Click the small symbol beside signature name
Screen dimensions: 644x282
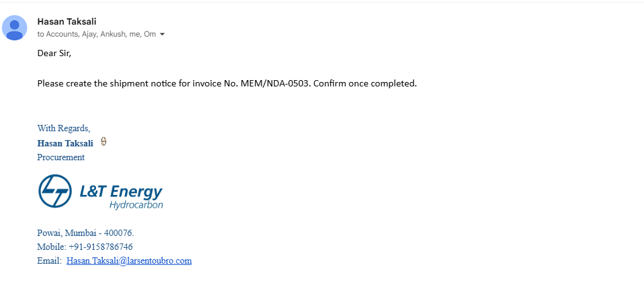(104, 142)
